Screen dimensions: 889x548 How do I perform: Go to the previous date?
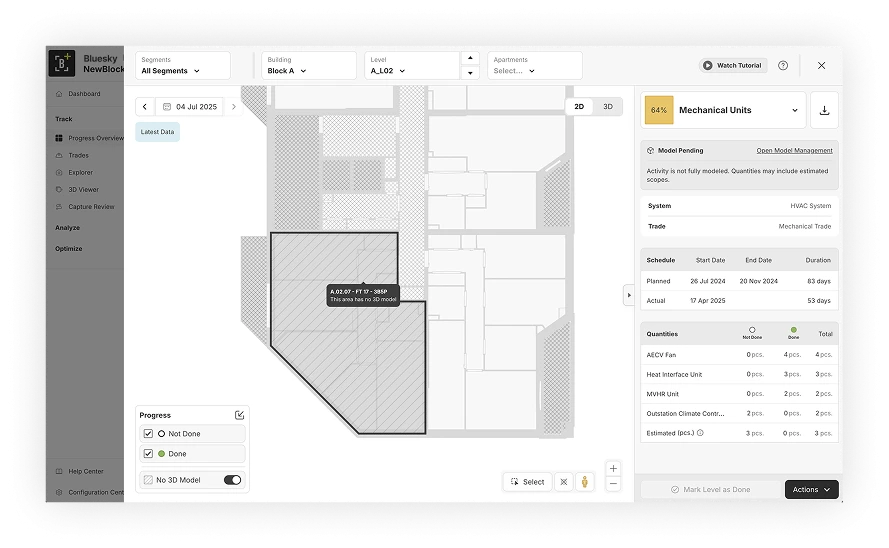pos(145,107)
